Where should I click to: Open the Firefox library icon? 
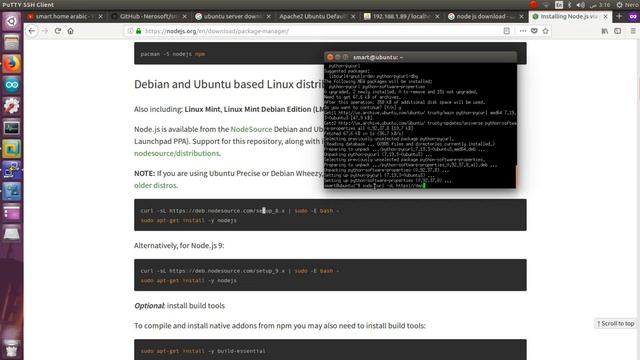click(604, 31)
